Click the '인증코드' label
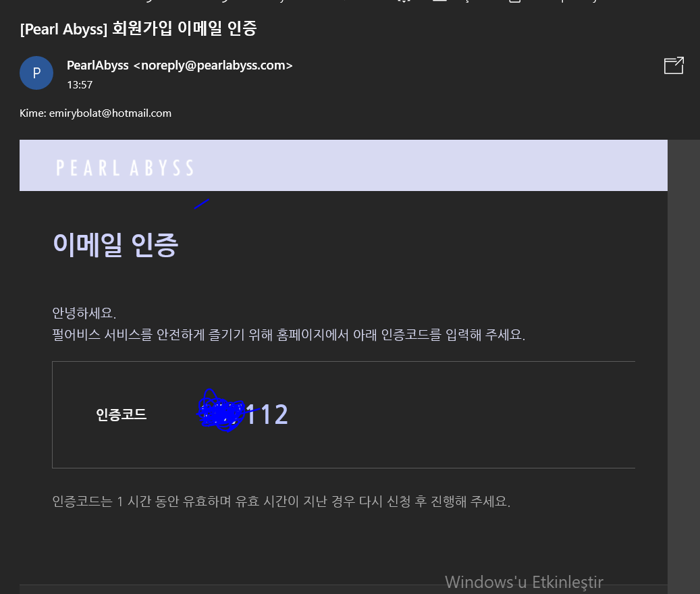 tap(122, 414)
